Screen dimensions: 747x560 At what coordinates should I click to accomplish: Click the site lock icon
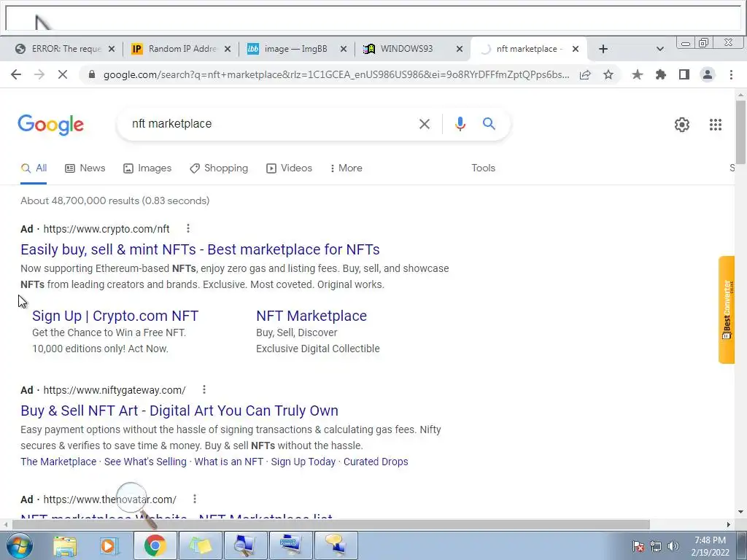92,75
